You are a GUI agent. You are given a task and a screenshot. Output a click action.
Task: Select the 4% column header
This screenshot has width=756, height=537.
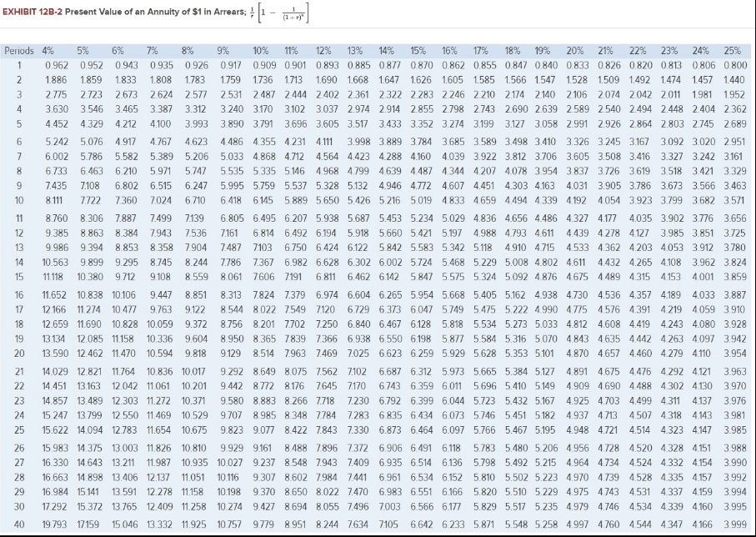pos(48,51)
